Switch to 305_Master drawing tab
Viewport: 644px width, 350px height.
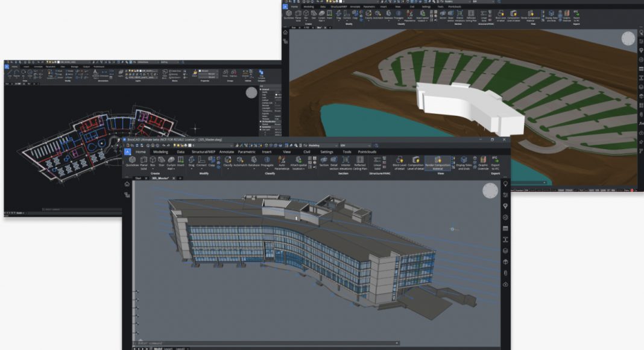tap(159, 178)
